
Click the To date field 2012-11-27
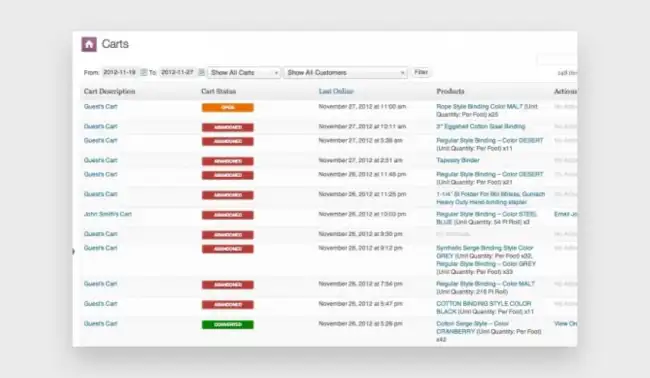click(x=177, y=73)
